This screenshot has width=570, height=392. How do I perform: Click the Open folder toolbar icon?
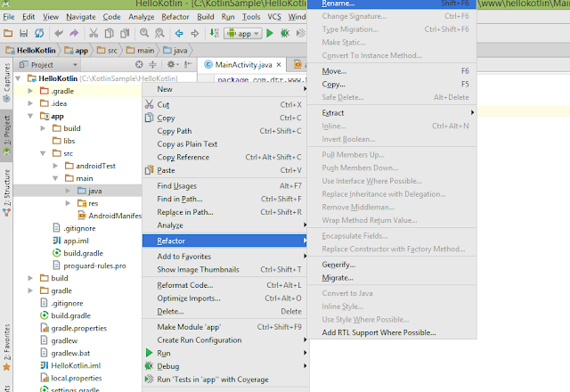tap(8, 34)
